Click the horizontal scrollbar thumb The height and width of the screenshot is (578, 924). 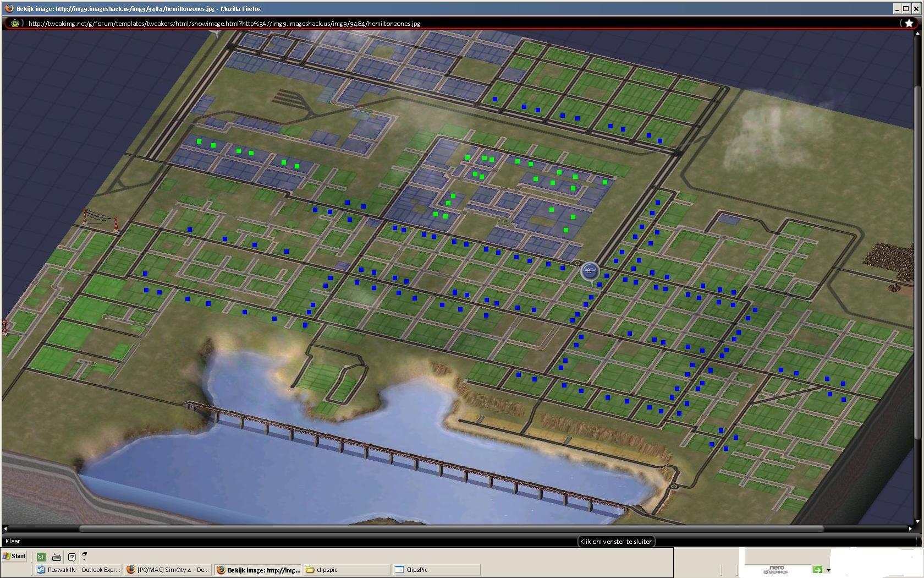[451, 528]
